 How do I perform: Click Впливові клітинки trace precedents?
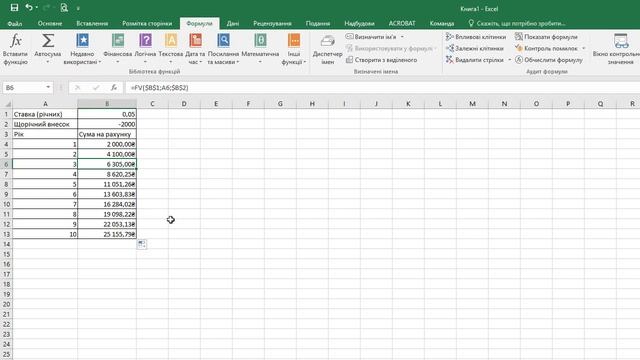coord(476,37)
